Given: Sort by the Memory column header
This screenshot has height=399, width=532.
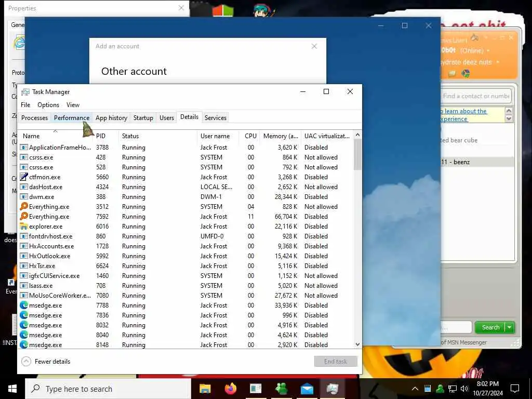Looking at the screenshot, I should click(281, 136).
